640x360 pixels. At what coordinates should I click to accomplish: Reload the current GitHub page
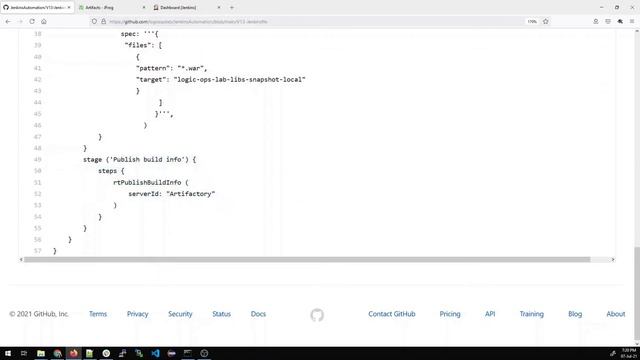[32, 21]
